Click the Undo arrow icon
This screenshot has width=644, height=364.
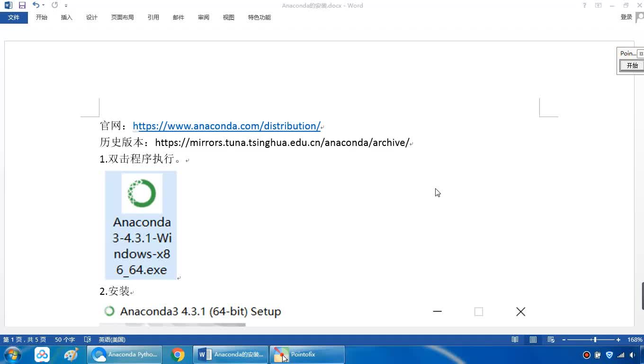click(x=36, y=5)
